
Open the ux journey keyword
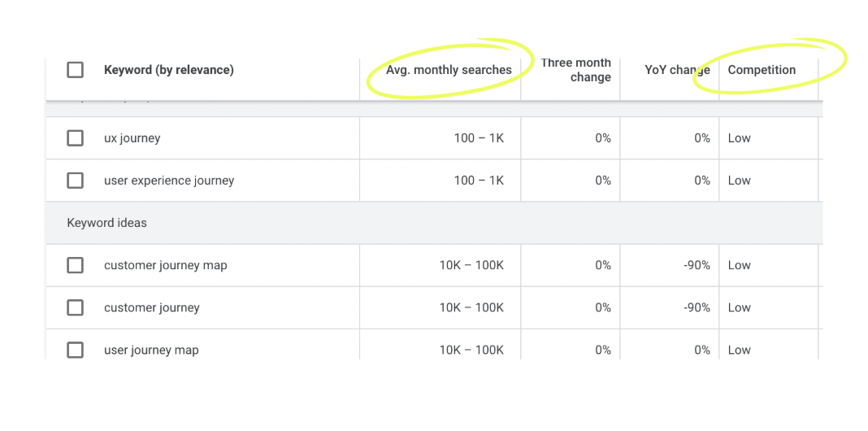point(132,138)
